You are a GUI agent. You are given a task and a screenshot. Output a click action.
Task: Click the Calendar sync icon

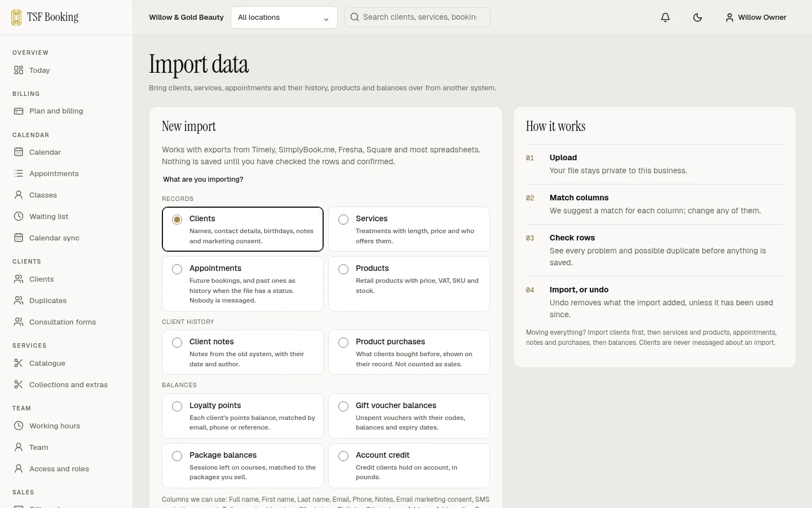coord(19,238)
